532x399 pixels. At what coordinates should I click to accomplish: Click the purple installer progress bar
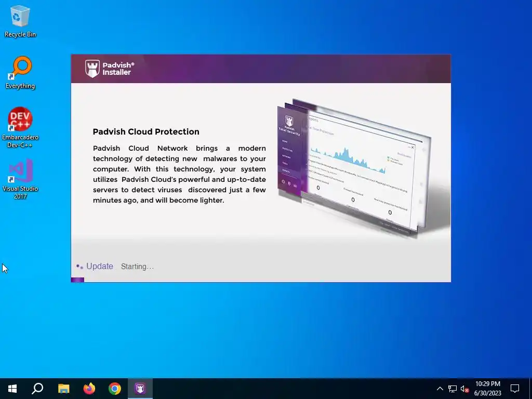[77, 280]
